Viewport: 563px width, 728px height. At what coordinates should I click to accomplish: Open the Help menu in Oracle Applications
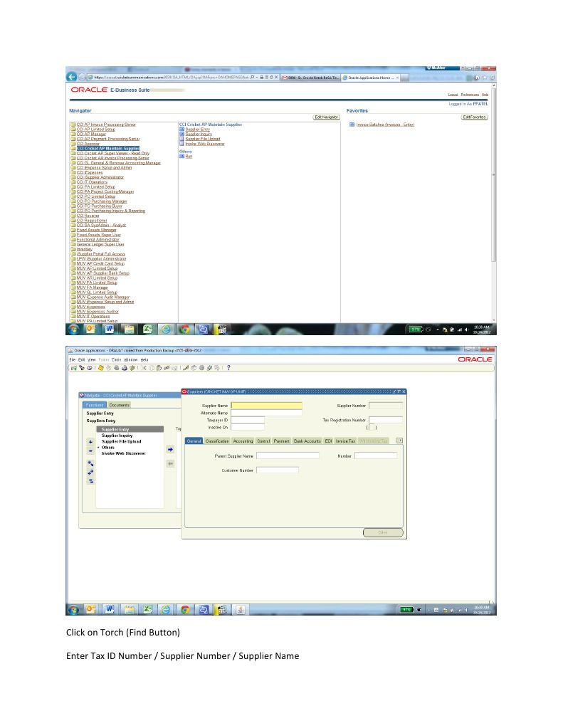point(144,360)
